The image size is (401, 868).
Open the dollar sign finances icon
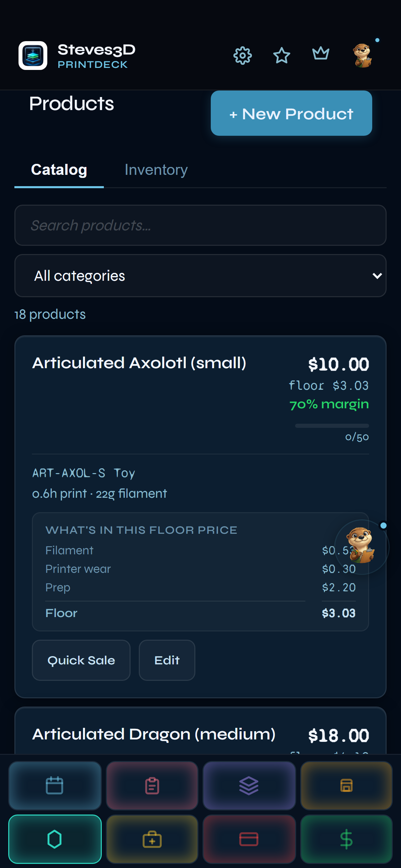[x=346, y=839]
